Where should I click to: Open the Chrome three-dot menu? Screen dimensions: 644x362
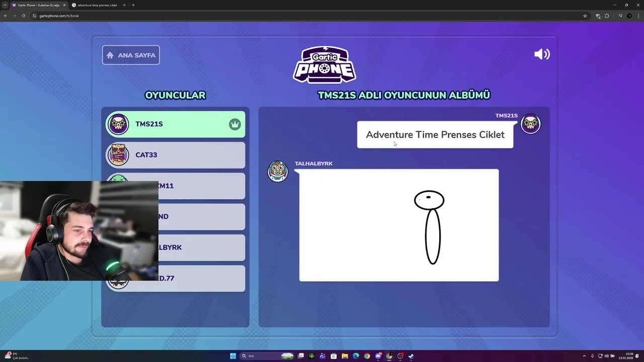tap(638, 16)
